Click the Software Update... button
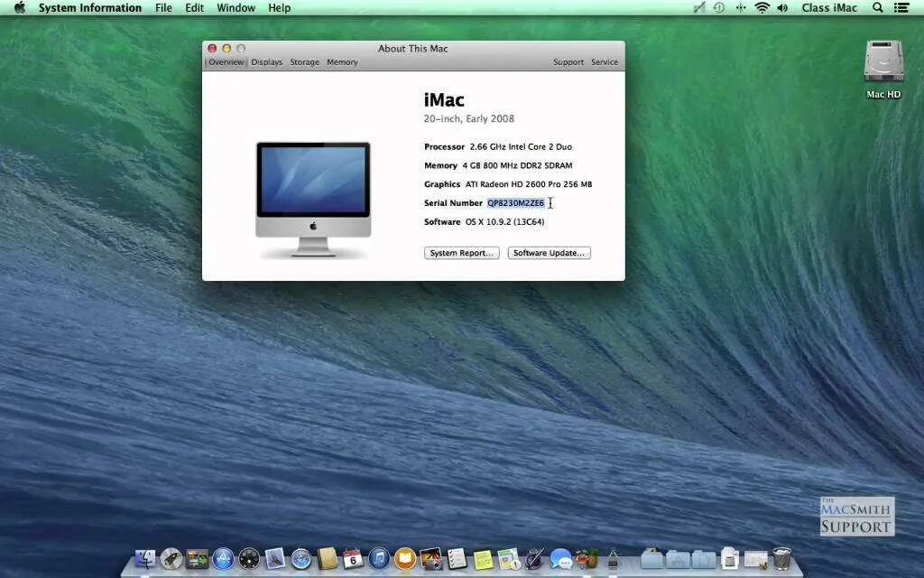The height and width of the screenshot is (578, 924). (x=550, y=253)
